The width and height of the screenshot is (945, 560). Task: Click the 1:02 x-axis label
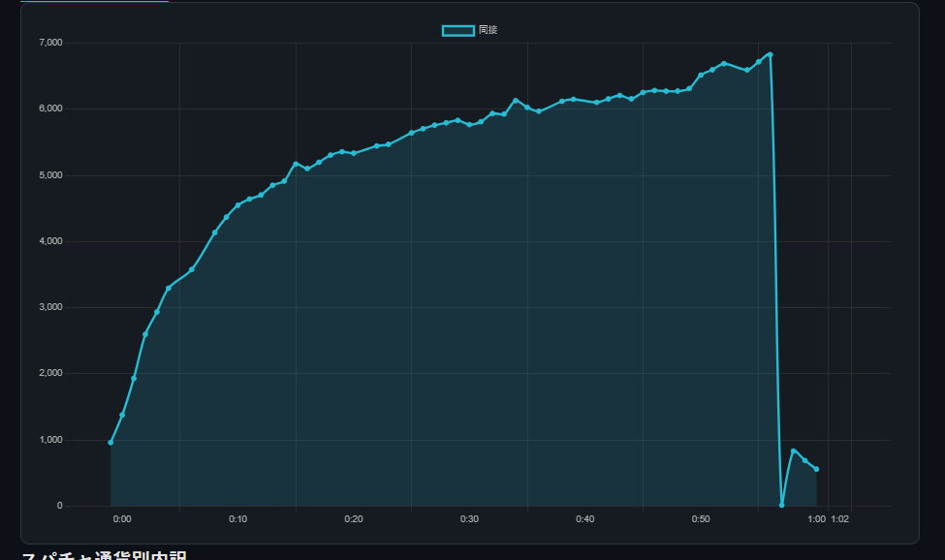(x=840, y=519)
